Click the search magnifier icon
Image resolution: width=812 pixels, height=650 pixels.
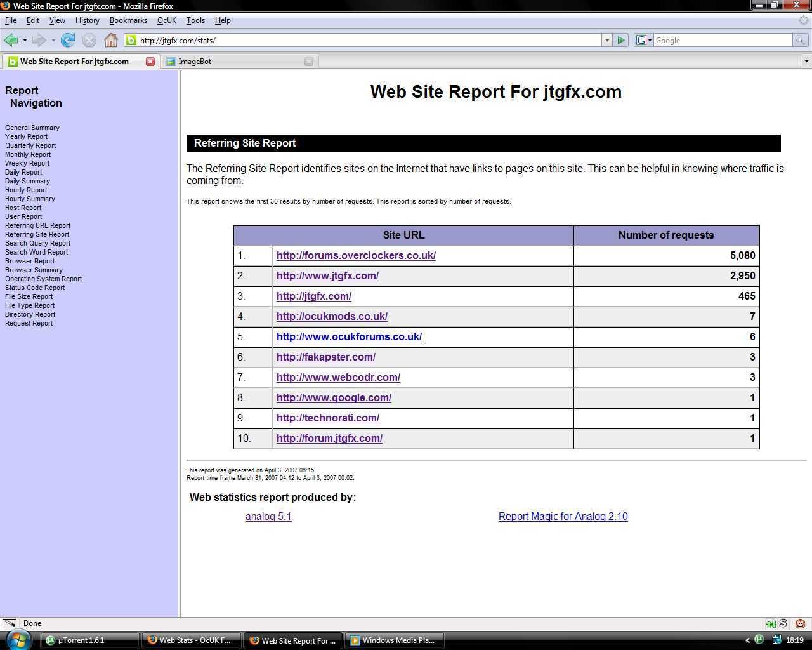[x=801, y=40]
